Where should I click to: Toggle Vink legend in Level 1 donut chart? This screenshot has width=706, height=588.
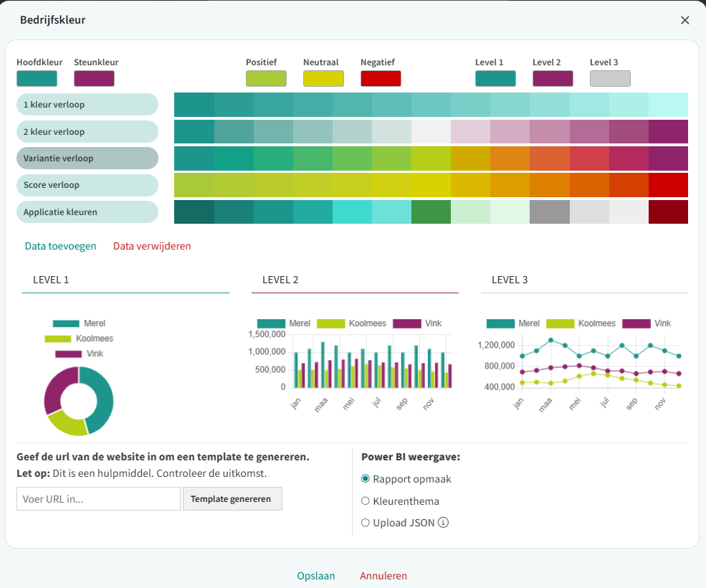(79, 354)
